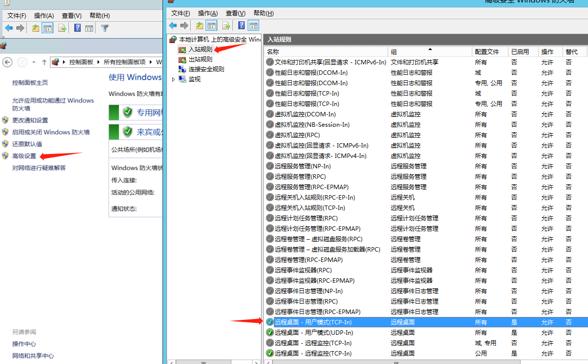
Task: Open the 对网络进行疑难解答 link
Action: coord(39,168)
